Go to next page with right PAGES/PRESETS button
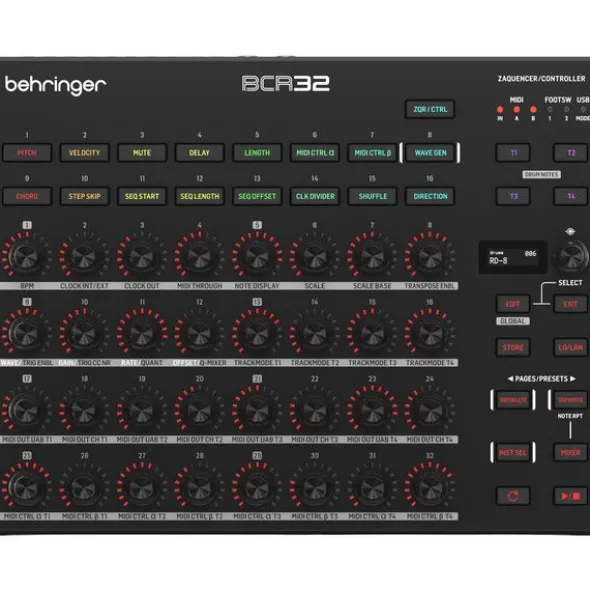 coord(570,400)
